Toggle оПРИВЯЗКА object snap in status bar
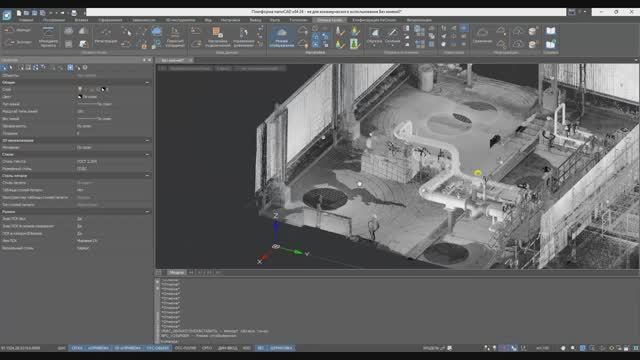The image size is (640, 360). coord(98,348)
